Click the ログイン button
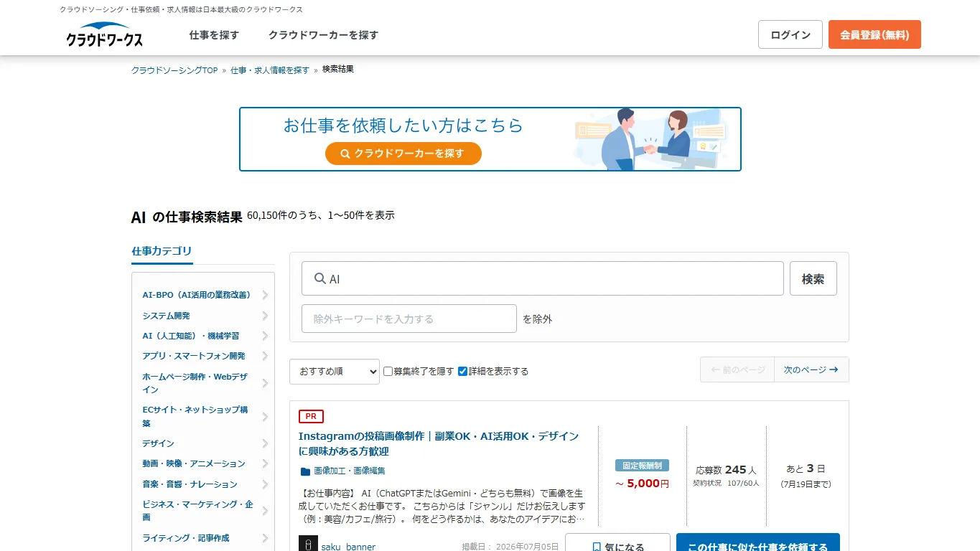This screenshot has width=980, height=551. 790,34
